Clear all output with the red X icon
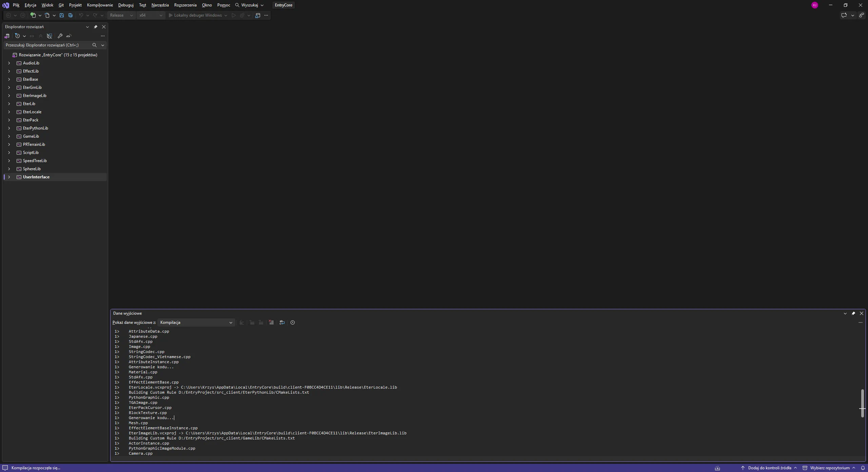The width and height of the screenshot is (868, 472). pos(271,322)
